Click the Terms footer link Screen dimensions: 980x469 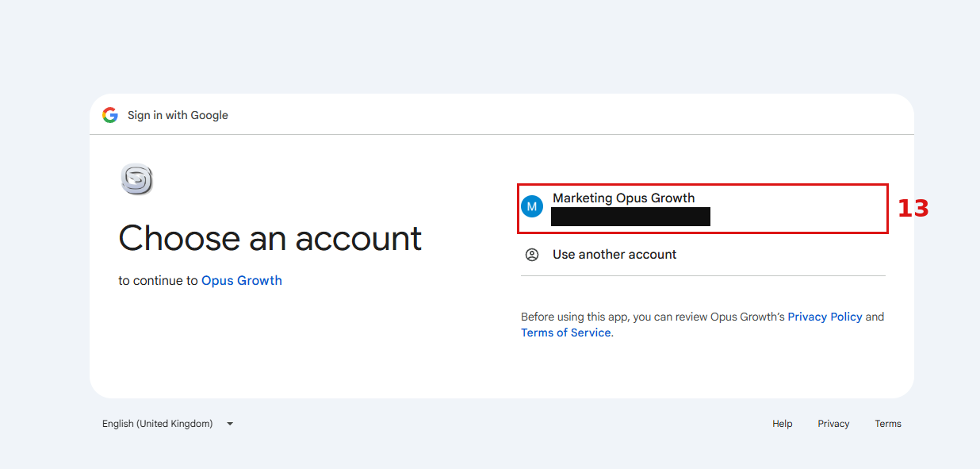888,424
